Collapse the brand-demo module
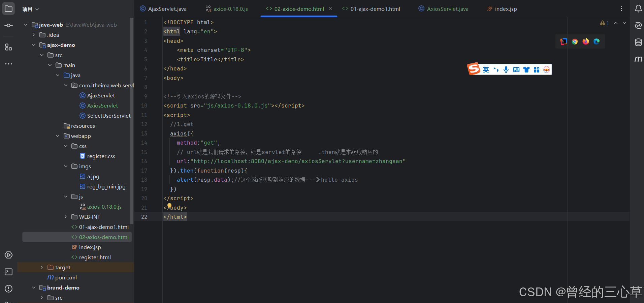Image resolution: width=644 pixels, height=303 pixels. (x=34, y=287)
